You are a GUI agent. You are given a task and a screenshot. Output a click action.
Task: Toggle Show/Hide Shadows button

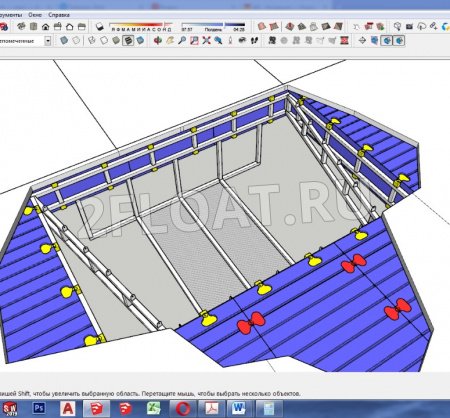99,26
